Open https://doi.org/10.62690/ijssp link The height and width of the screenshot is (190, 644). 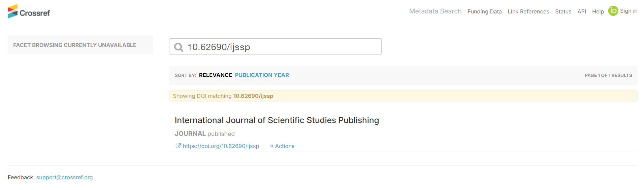(x=221, y=146)
